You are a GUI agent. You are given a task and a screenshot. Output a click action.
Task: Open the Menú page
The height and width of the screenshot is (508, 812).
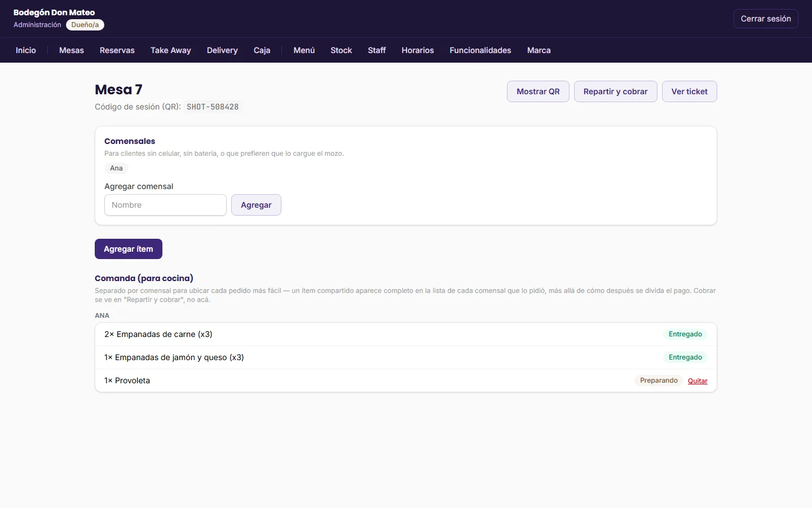click(x=304, y=50)
